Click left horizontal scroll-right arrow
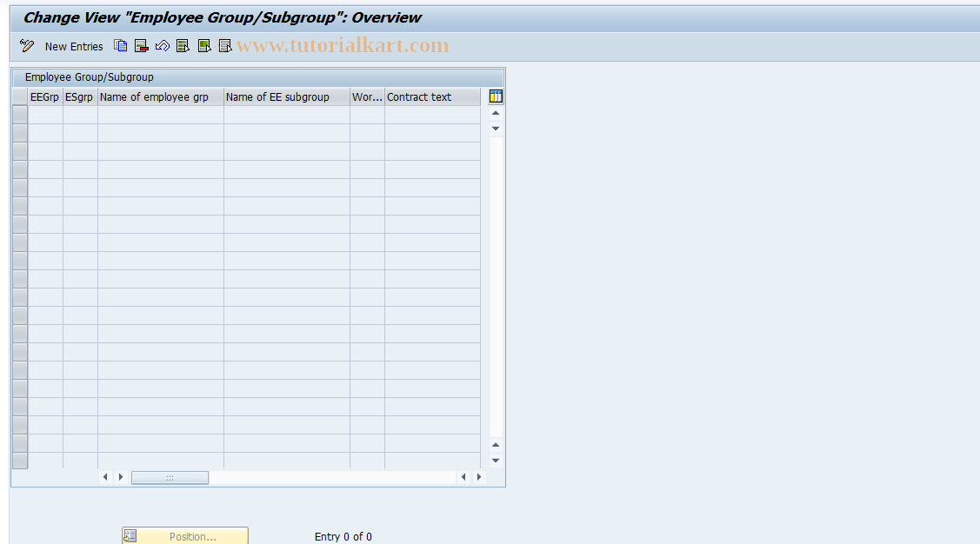The image size is (980, 544). (121, 477)
